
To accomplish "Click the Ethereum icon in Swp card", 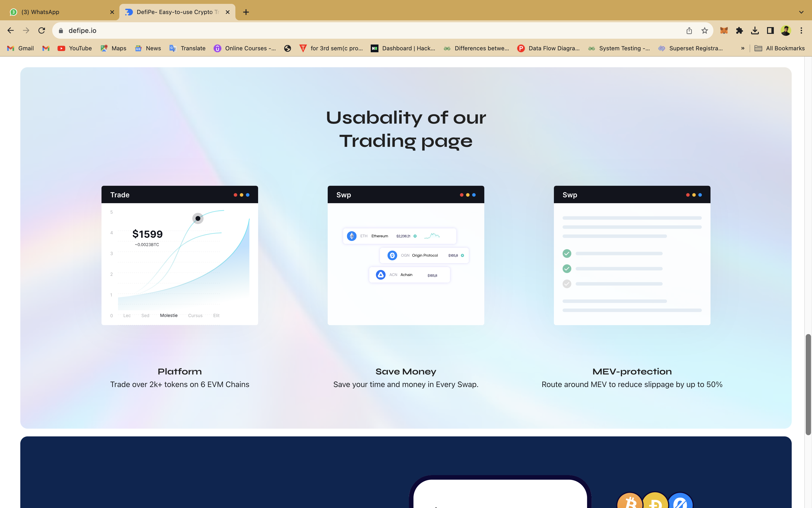I will tap(352, 236).
